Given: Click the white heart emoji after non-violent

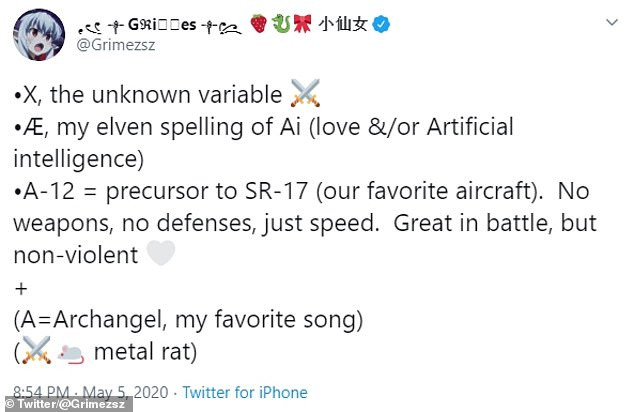Looking at the screenshot, I should tap(161, 253).
